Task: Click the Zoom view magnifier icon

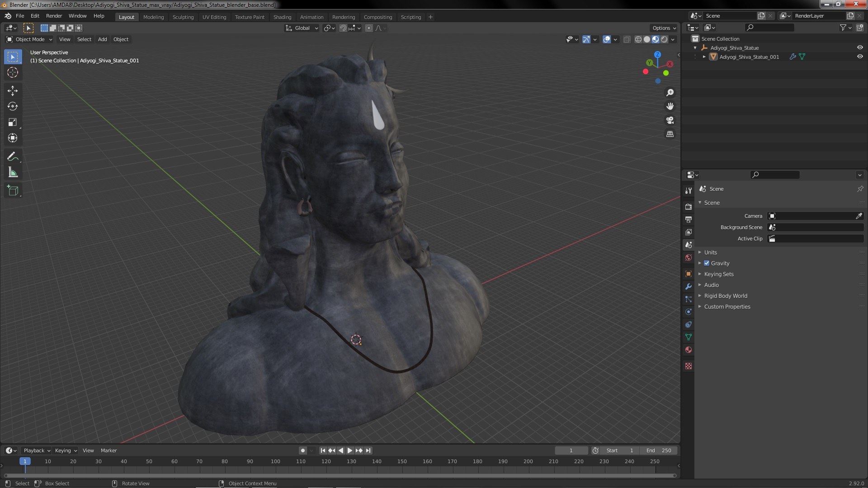Action: pos(670,93)
